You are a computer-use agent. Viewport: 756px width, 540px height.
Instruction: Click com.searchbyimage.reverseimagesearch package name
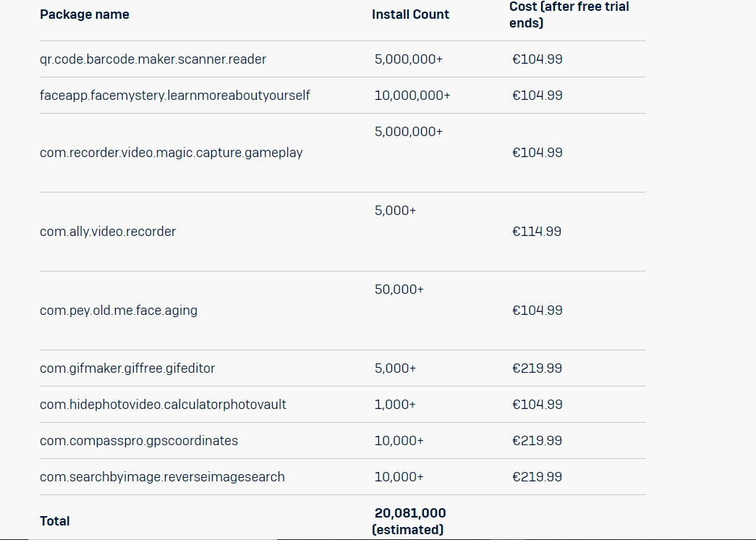point(163,477)
